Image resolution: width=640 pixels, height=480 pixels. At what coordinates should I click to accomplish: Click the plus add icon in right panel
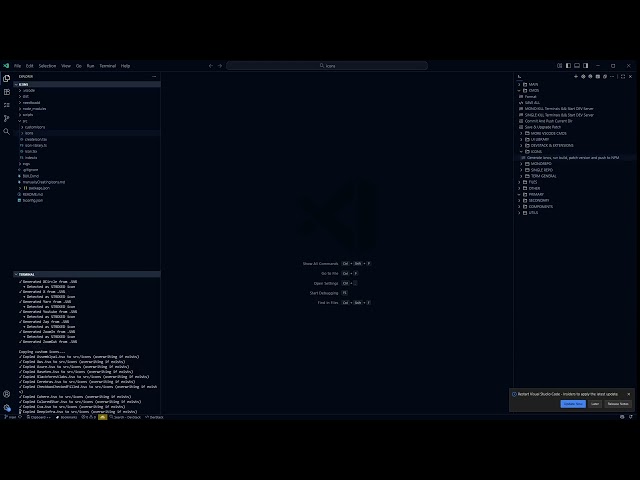coord(576,76)
